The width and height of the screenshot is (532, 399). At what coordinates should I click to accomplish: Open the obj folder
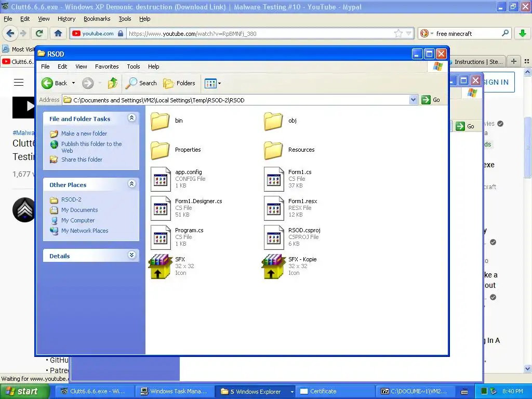tap(273, 121)
